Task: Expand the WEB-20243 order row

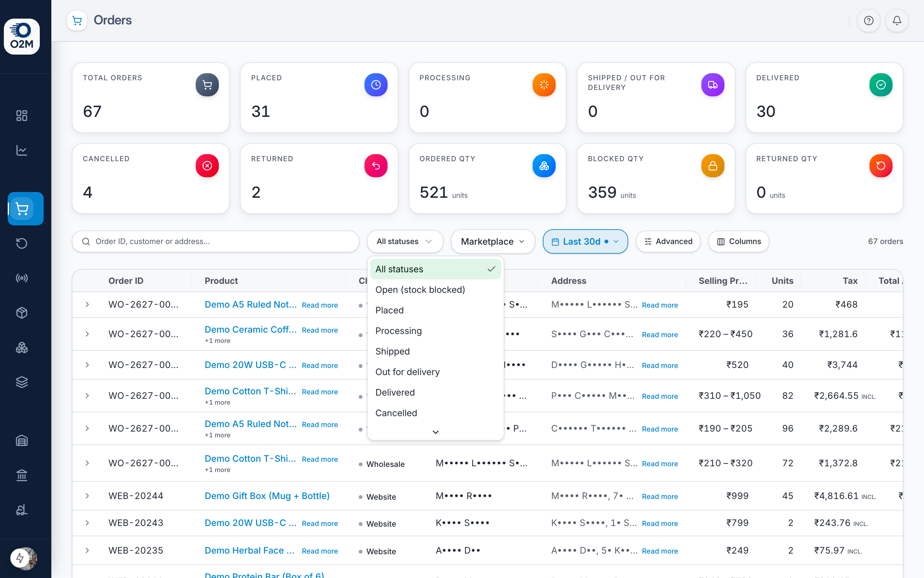Action: [x=87, y=522]
